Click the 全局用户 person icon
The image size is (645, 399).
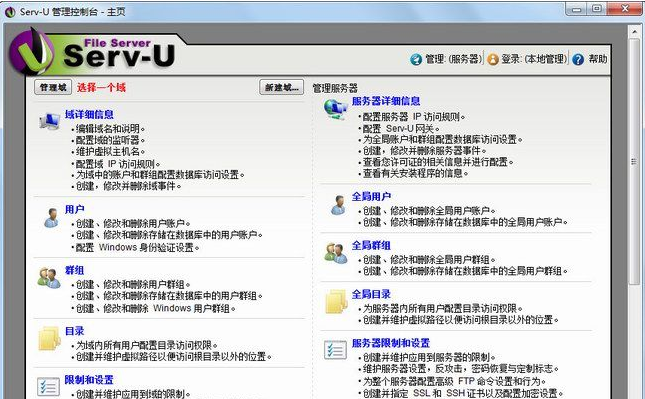tap(338, 205)
